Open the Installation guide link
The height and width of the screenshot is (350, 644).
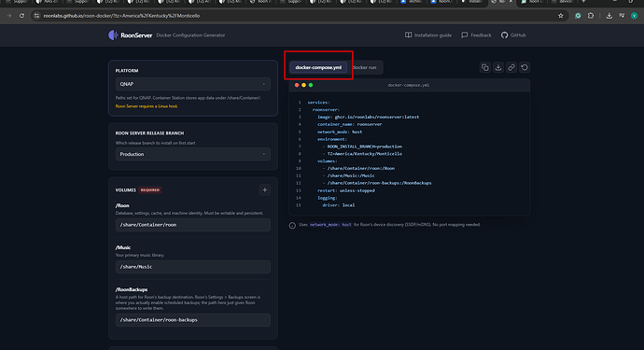pos(428,35)
